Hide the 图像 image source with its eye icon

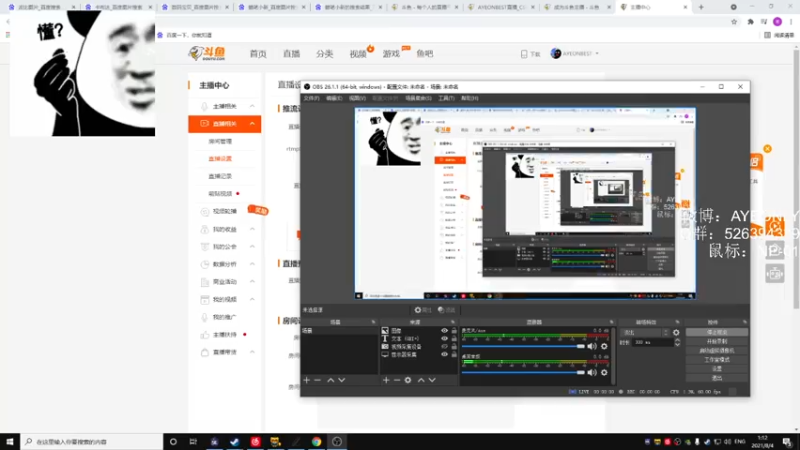pyautogui.click(x=444, y=331)
